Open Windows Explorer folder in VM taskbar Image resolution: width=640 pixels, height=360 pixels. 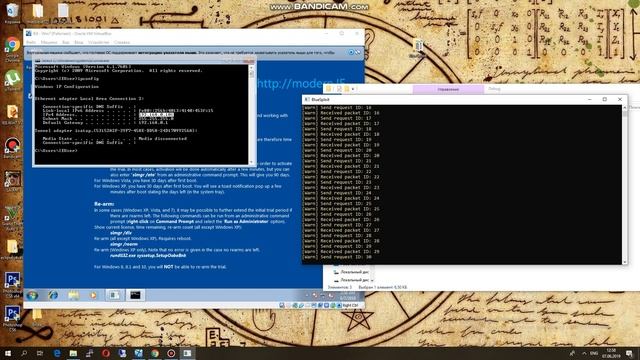point(74,295)
